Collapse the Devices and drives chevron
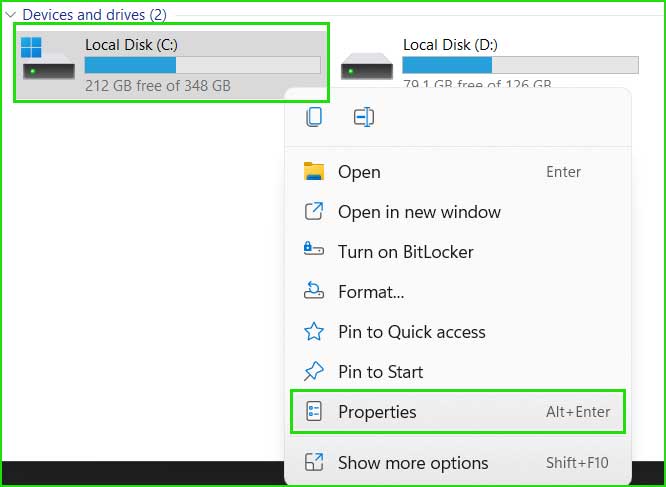 11,15
